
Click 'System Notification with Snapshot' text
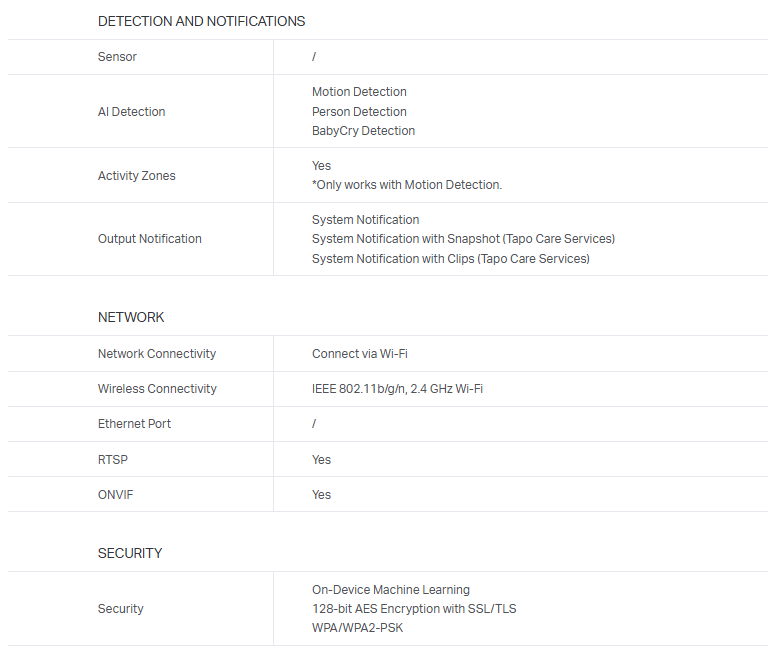(x=463, y=239)
